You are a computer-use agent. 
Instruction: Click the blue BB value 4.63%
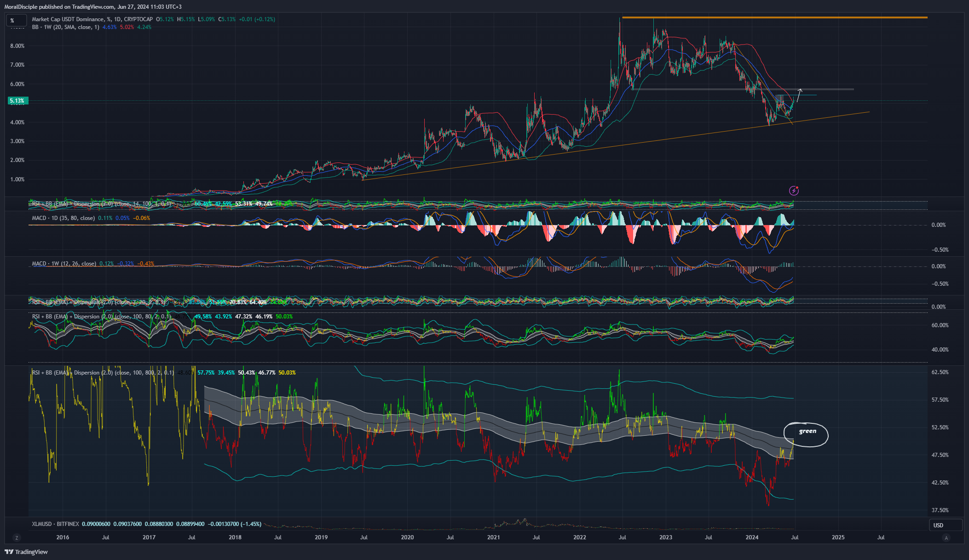pos(110,27)
